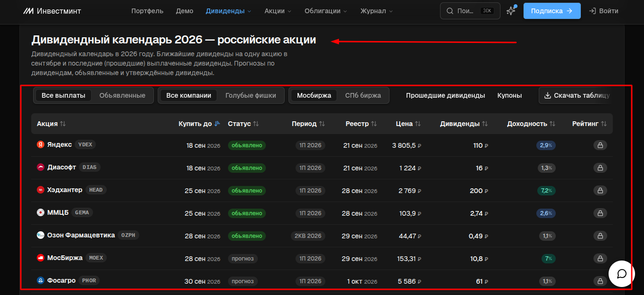The image size is (644, 295).
Task: Sort by Цена column arrows
Action: click(x=417, y=124)
